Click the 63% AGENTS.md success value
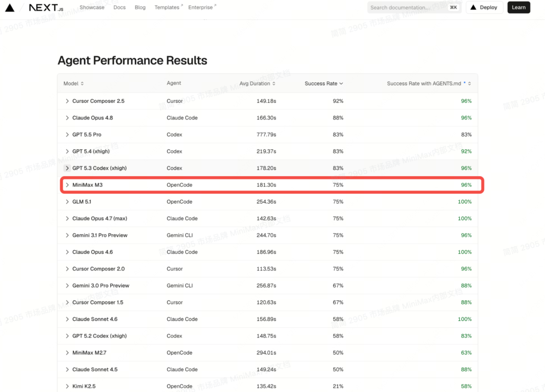The width and height of the screenshot is (545, 392). 466,353
